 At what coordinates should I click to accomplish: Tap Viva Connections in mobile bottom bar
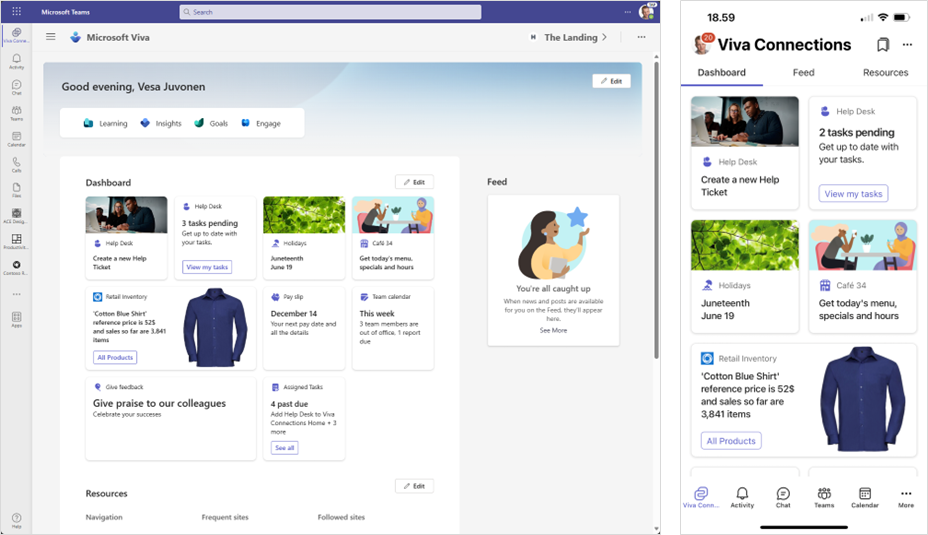tap(701, 497)
